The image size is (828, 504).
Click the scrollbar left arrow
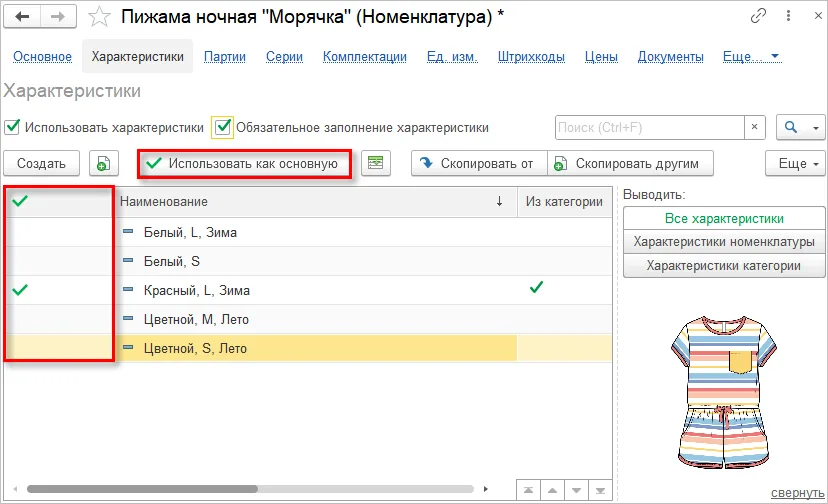[x=15, y=489]
